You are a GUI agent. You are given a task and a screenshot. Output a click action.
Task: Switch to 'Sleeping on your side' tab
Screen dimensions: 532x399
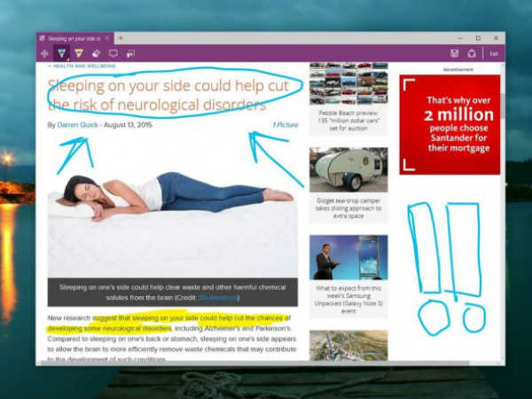[x=71, y=38]
